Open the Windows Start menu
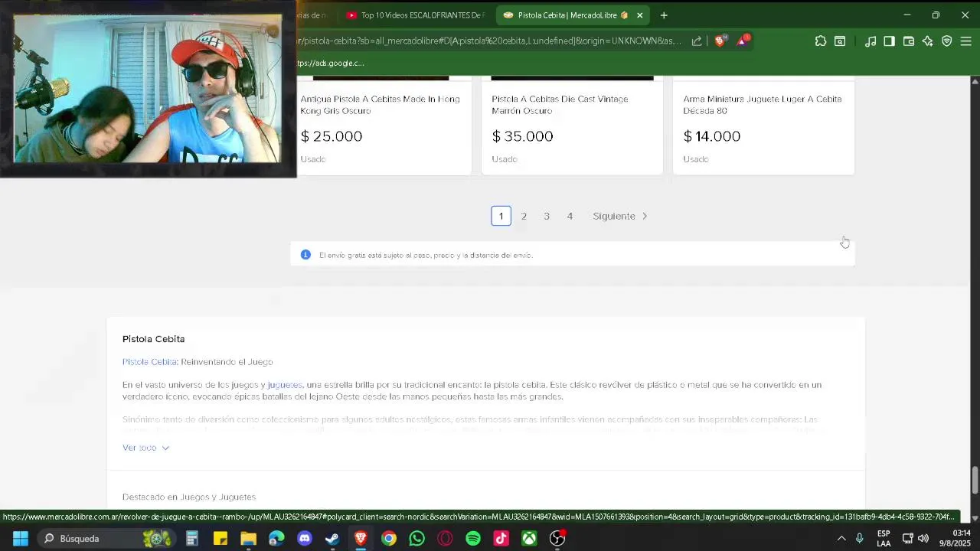Image resolution: width=980 pixels, height=551 pixels. pyautogui.click(x=21, y=539)
